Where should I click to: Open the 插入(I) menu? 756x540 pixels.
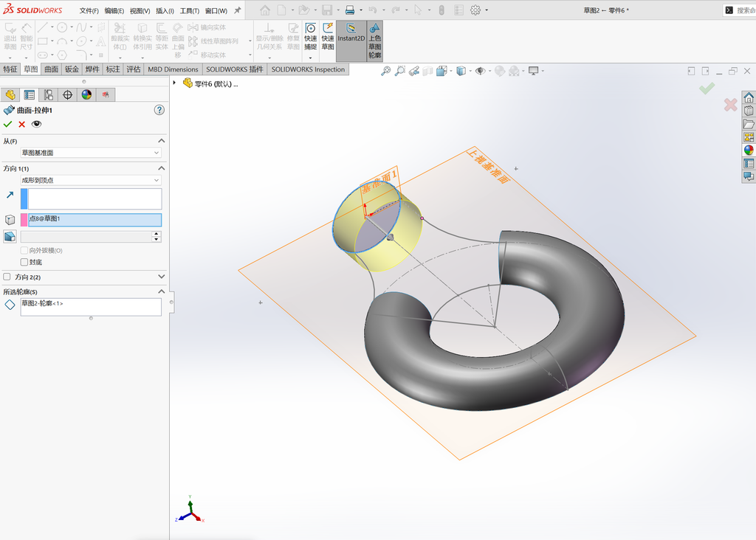coord(165,10)
